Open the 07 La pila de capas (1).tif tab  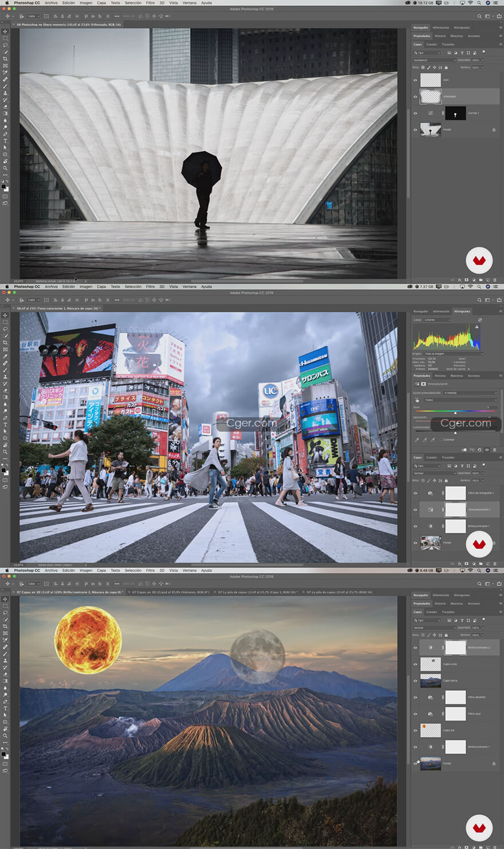click(x=257, y=592)
